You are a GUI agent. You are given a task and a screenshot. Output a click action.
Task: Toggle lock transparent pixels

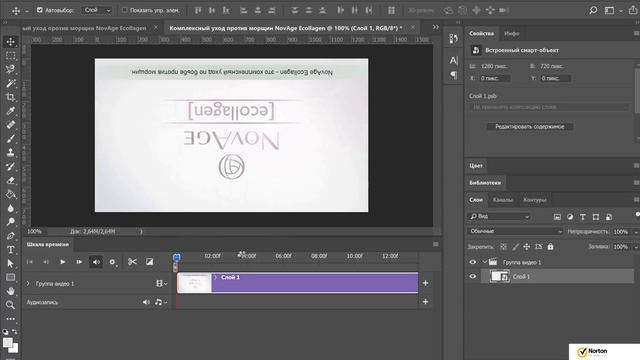(x=504, y=247)
